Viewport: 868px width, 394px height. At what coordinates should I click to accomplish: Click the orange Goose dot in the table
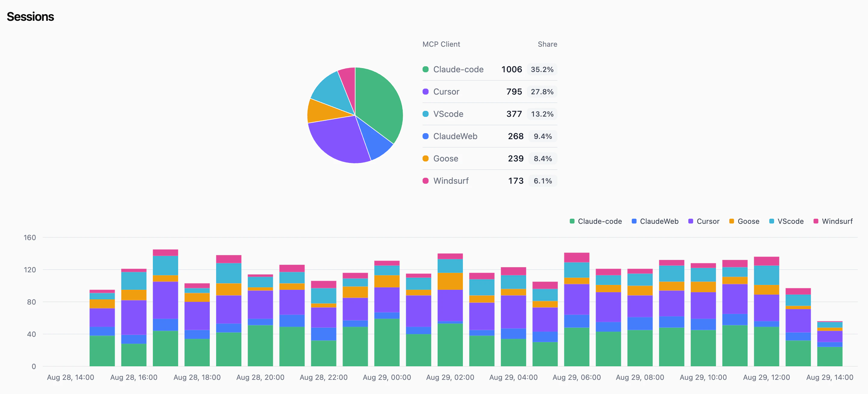coord(426,158)
